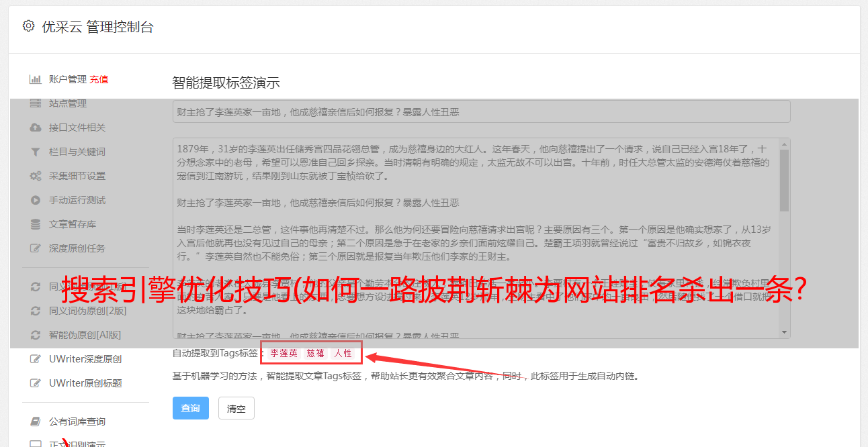Click the text area scrollbar down arrow
868x447 pixels.
(x=785, y=332)
